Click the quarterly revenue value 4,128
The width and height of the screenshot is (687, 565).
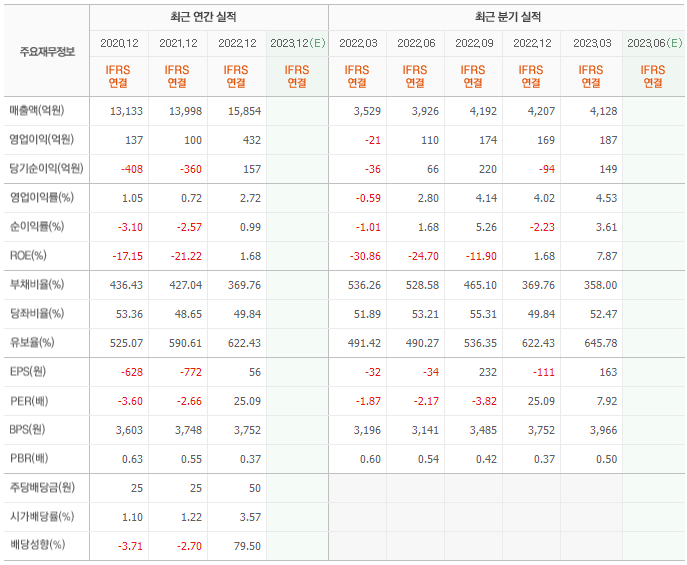[x=603, y=111]
